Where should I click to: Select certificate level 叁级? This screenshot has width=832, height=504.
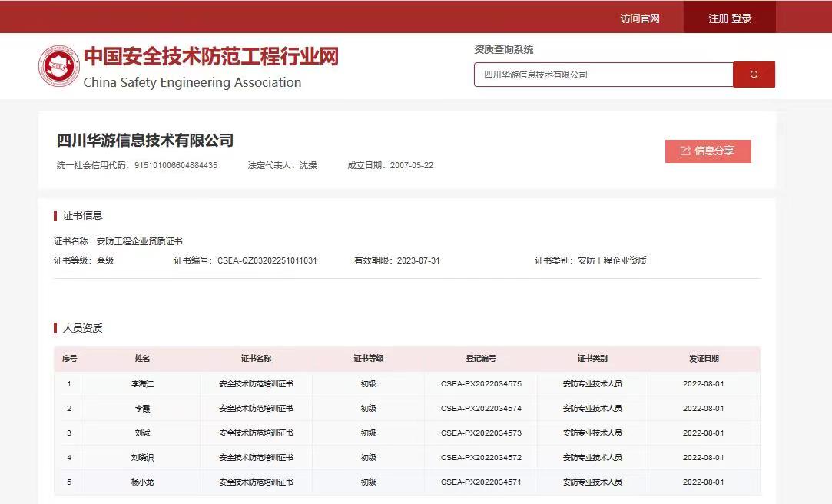[105, 260]
